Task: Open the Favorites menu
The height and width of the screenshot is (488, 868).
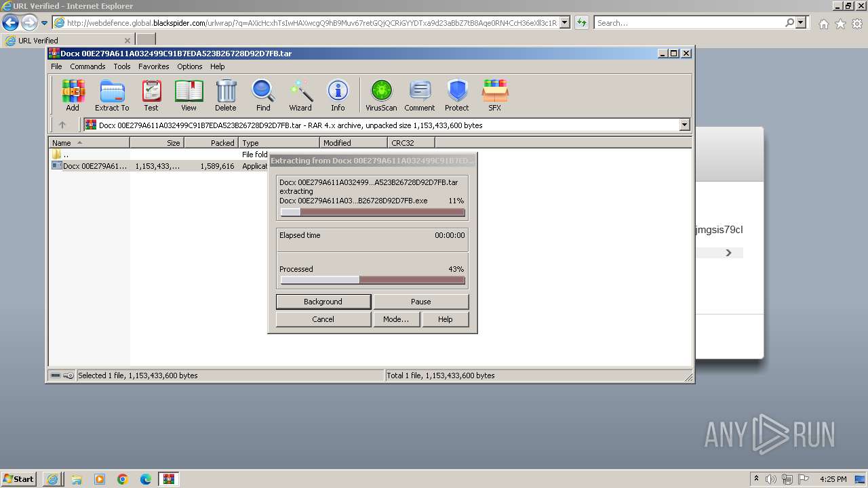Action: [154, 66]
